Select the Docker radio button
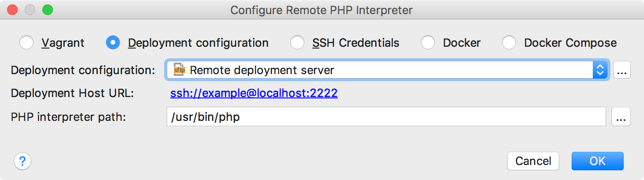 pos(428,43)
